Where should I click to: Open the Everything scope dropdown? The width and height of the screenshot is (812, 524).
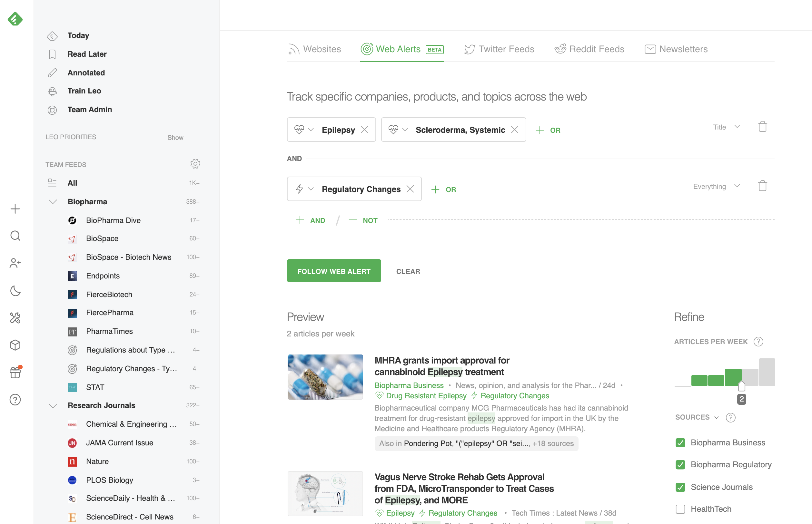tap(716, 186)
